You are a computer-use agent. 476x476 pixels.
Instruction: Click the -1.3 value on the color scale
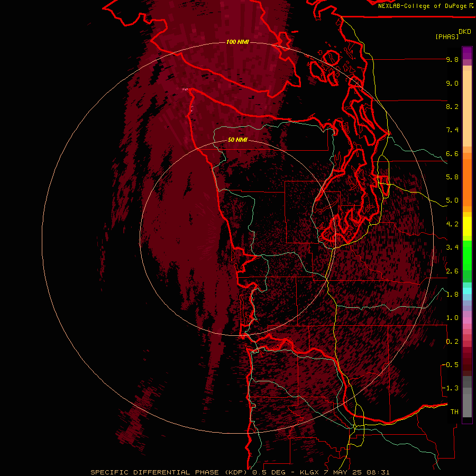point(450,388)
